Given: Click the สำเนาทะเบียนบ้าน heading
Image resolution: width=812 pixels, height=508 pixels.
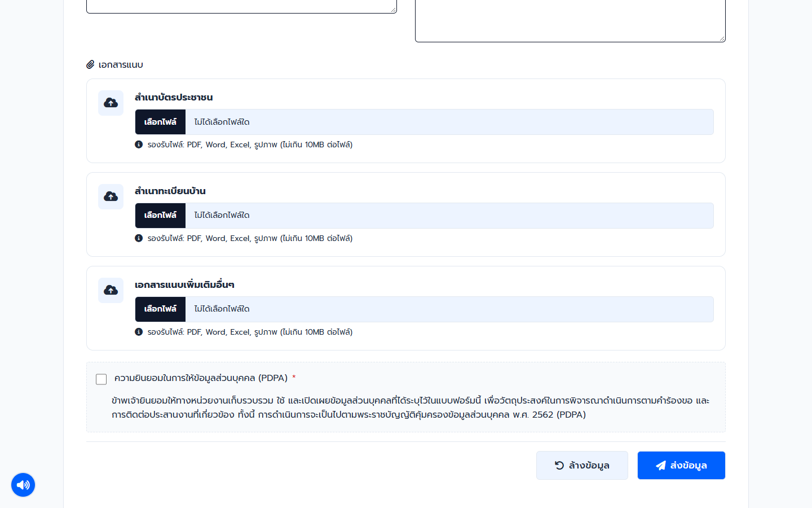Looking at the screenshot, I should point(170,191).
